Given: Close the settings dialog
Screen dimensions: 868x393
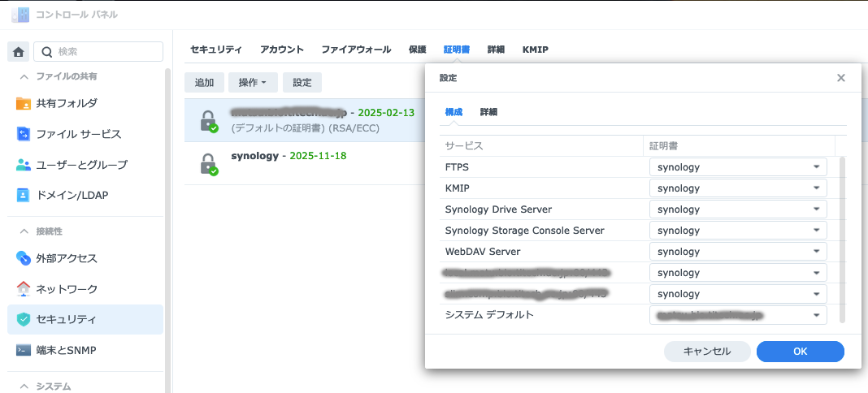Looking at the screenshot, I should pos(841,78).
